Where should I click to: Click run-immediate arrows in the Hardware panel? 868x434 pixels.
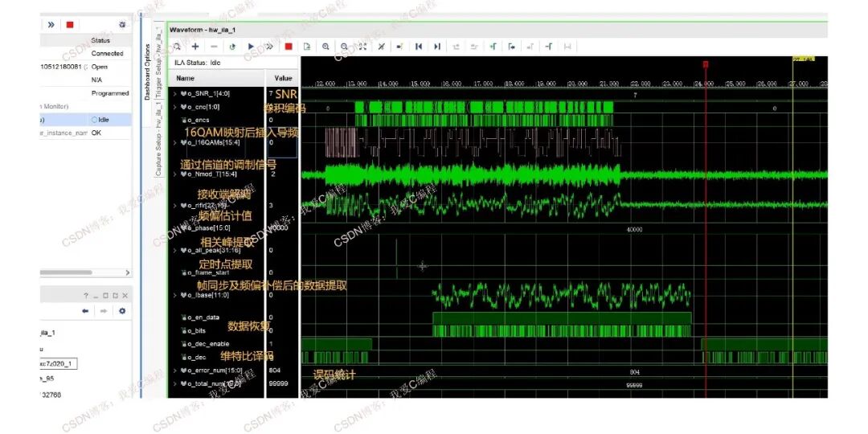pyautogui.click(x=51, y=24)
